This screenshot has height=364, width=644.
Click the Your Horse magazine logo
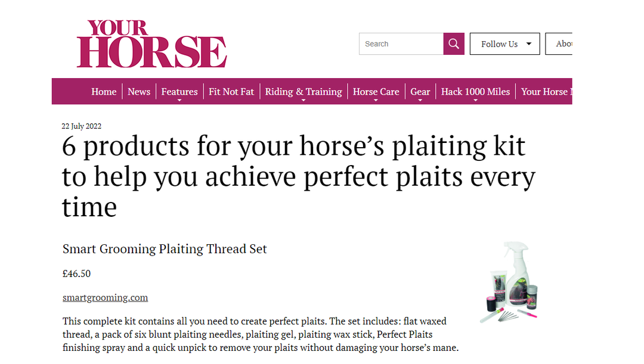tap(151, 44)
